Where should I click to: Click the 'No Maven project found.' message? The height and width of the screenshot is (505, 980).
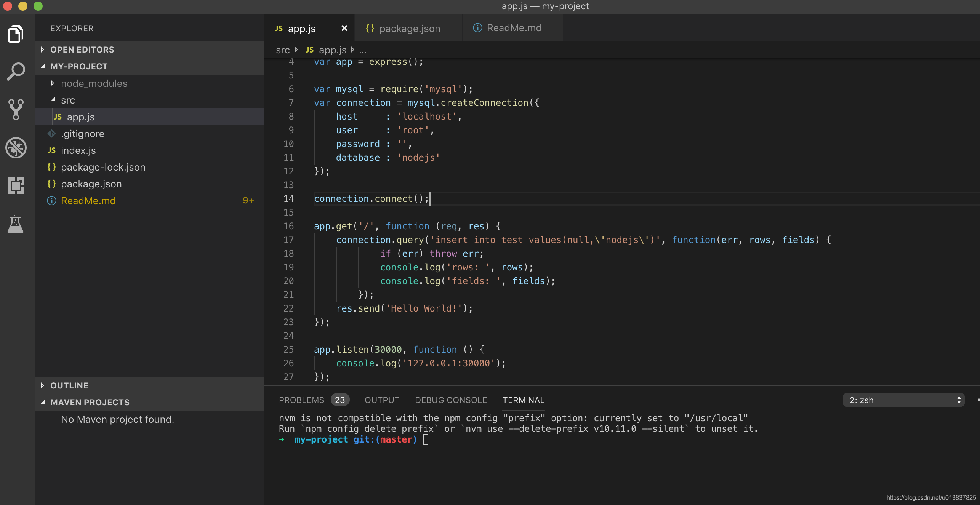tap(117, 419)
